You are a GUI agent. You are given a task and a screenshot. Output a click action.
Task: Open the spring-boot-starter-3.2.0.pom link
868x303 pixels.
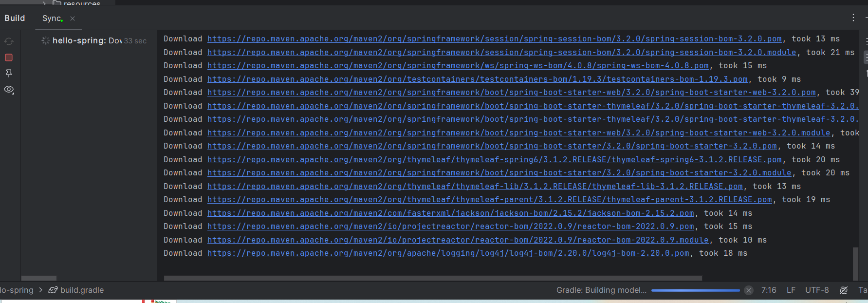pyautogui.click(x=492, y=146)
